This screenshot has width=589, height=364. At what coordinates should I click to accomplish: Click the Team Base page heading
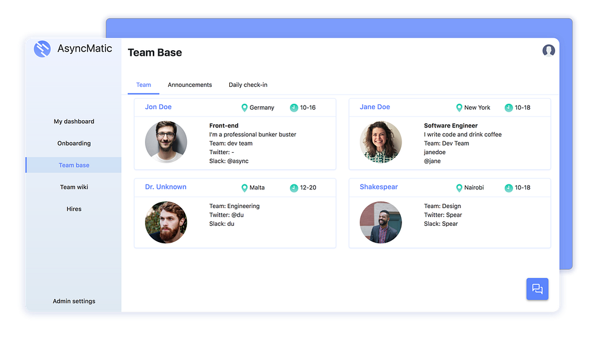pos(155,53)
